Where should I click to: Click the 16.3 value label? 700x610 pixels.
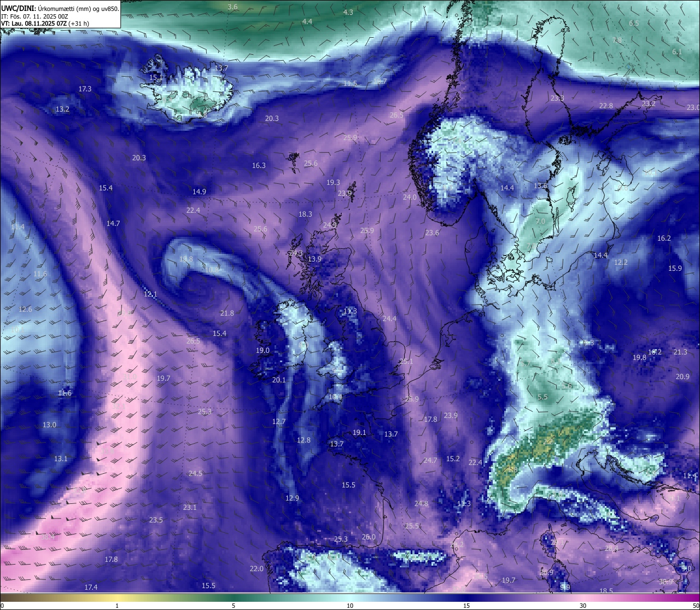tap(259, 166)
